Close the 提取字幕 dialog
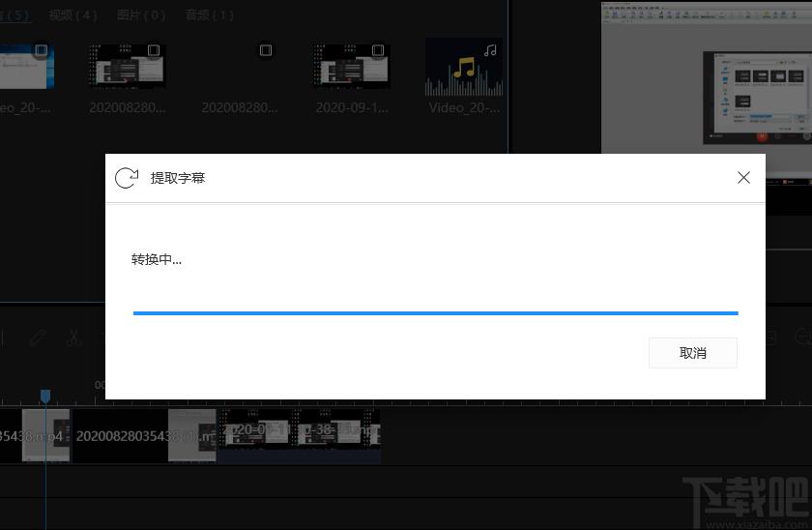Viewport: 812px width, 530px height. pyautogui.click(x=743, y=178)
